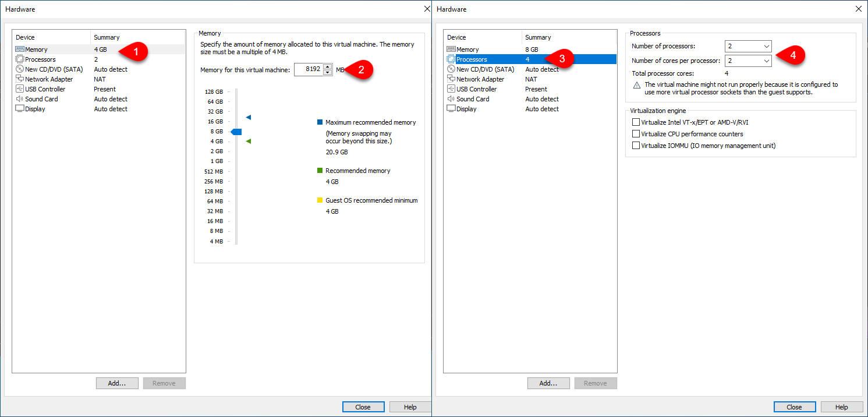Select Memory text in right device list
This screenshot has height=417, width=868.
coord(467,50)
